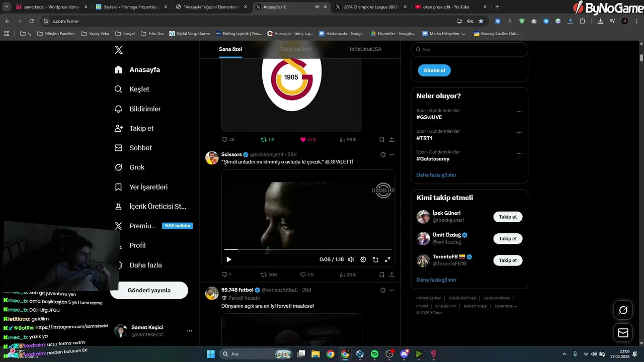Open Grok explain on Scissors post
The height and width of the screenshot is (362, 644).
pyautogui.click(x=383, y=154)
